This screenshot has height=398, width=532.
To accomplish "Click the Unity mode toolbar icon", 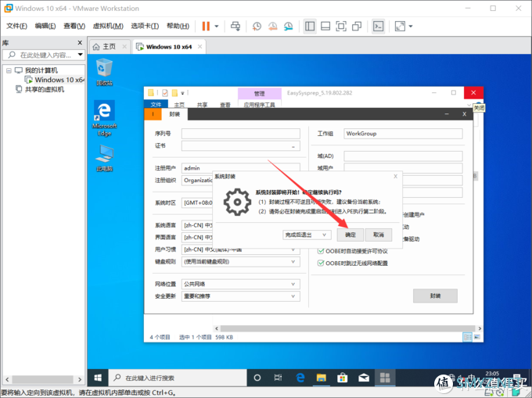I will [x=357, y=26].
